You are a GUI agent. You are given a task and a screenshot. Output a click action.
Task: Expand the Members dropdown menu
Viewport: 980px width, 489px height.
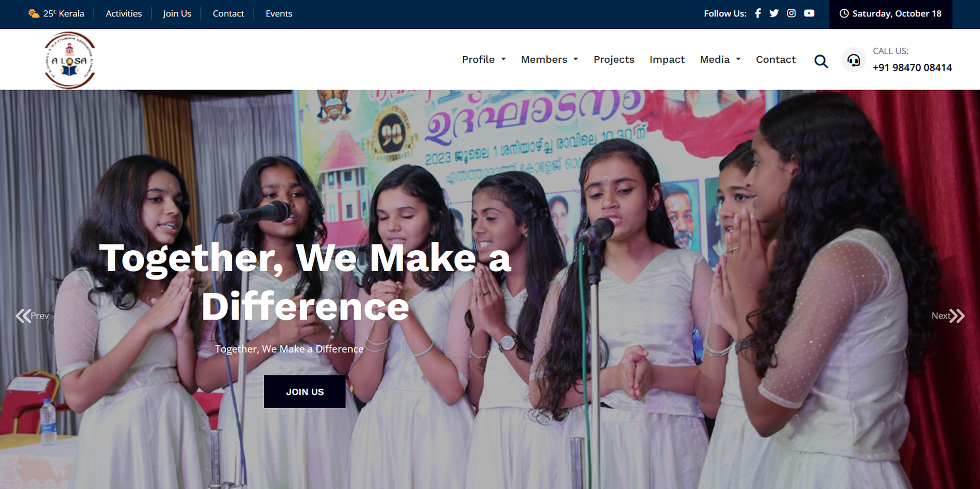(549, 59)
